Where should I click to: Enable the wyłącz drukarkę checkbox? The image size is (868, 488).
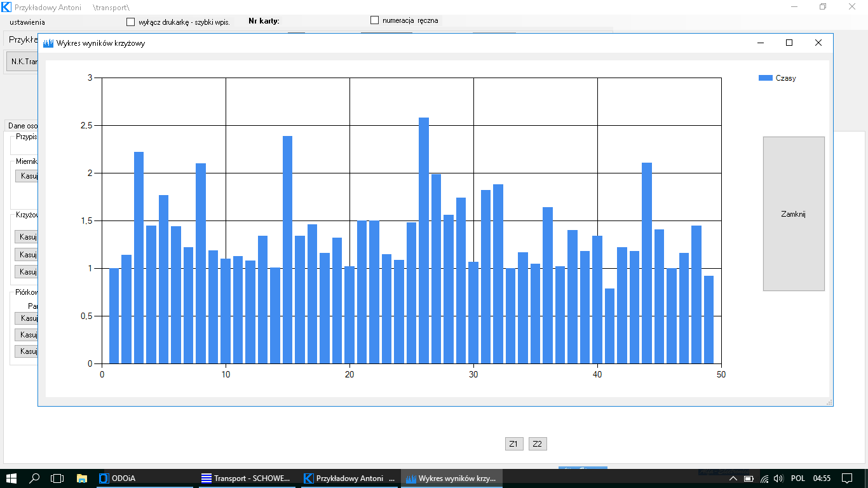pyautogui.click(x=131, y=22)
